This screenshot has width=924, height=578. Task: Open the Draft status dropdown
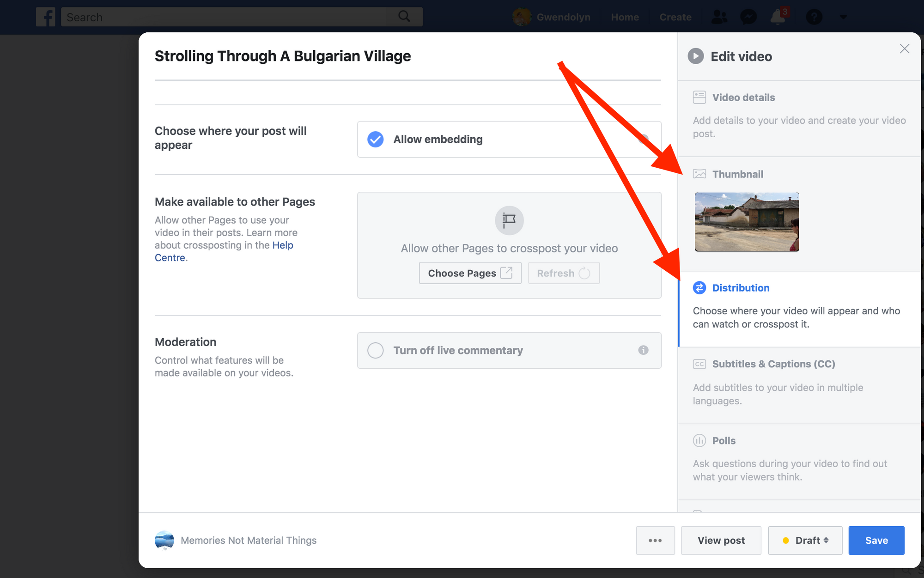805,540
